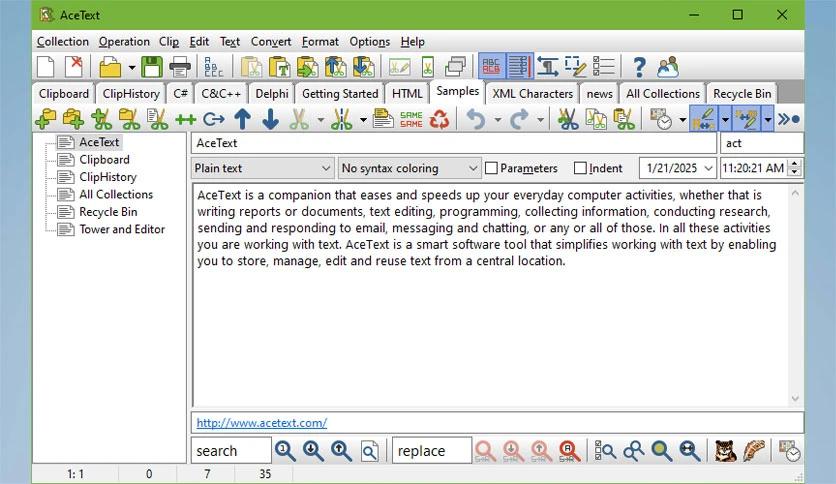
Task: Expand the open-folder dropdown arrow
Action: (x=132, y=68)
